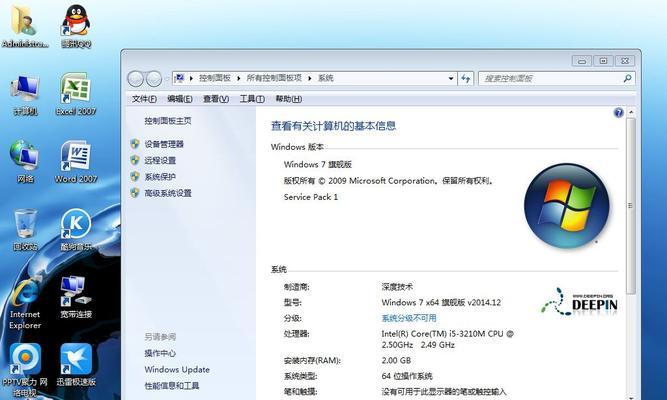The image size is (667, 400).
Task: Click the 系统分级不可用 link
Action: [x=409, y=318]
